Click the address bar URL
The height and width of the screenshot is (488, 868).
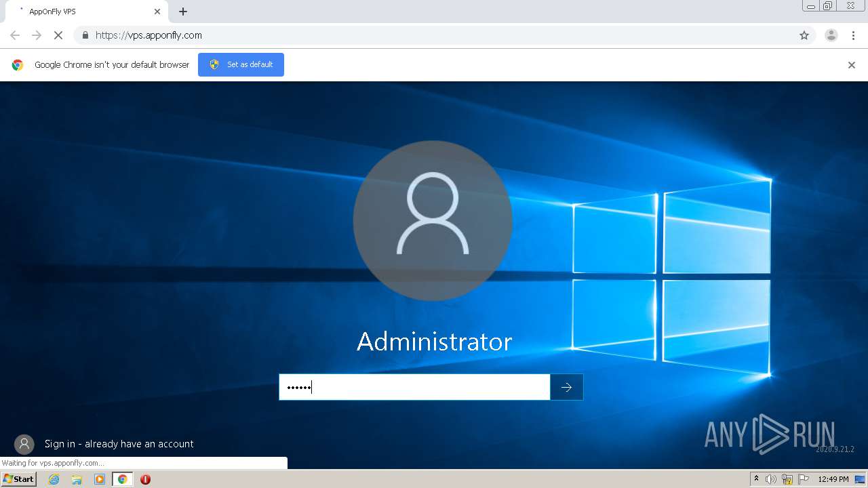tap(149, 35)
